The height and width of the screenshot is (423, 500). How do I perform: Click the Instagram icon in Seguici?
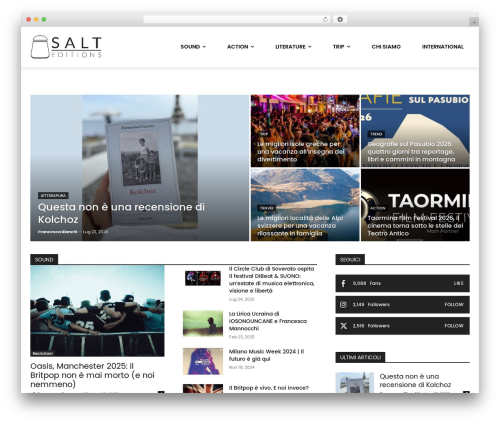point(343,304)
